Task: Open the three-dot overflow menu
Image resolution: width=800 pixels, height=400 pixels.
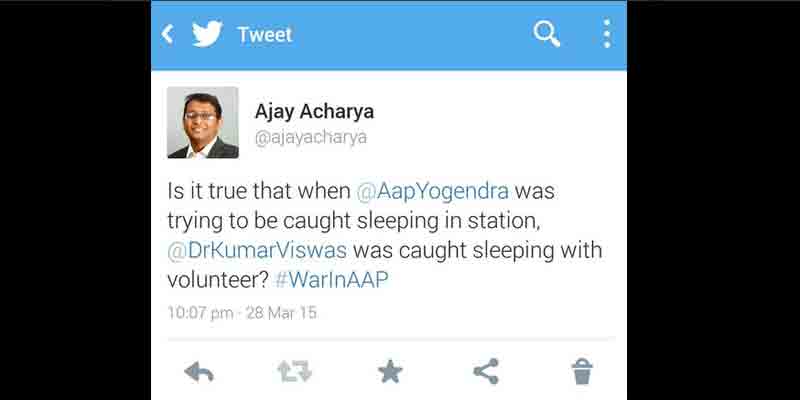Action: (607, 34)
